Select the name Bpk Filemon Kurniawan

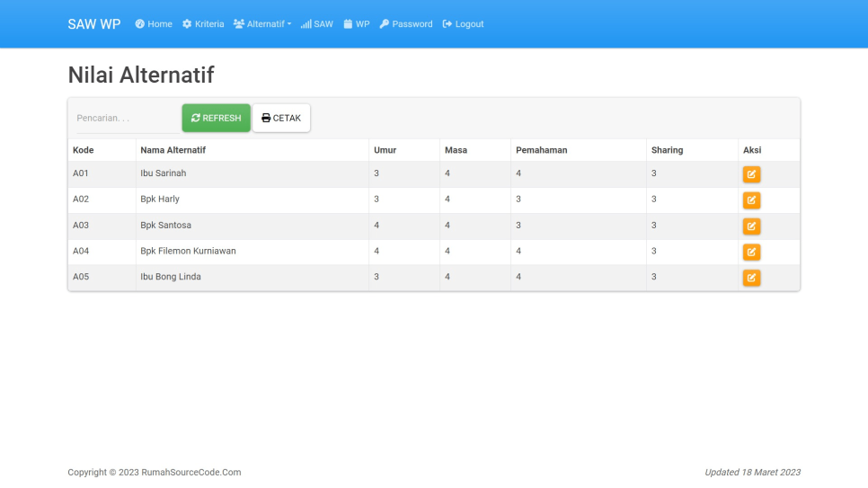click(188, 251)
